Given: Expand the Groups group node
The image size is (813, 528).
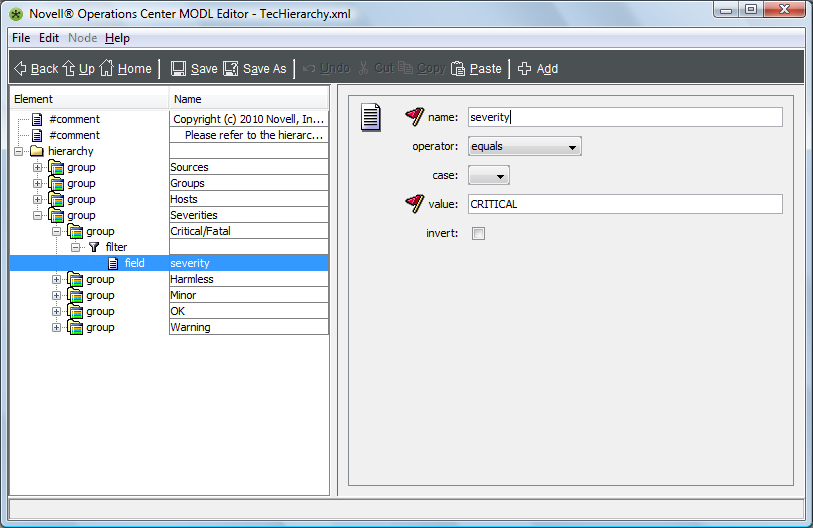Looking at the screenshot, I should click(x=37, y=184).
